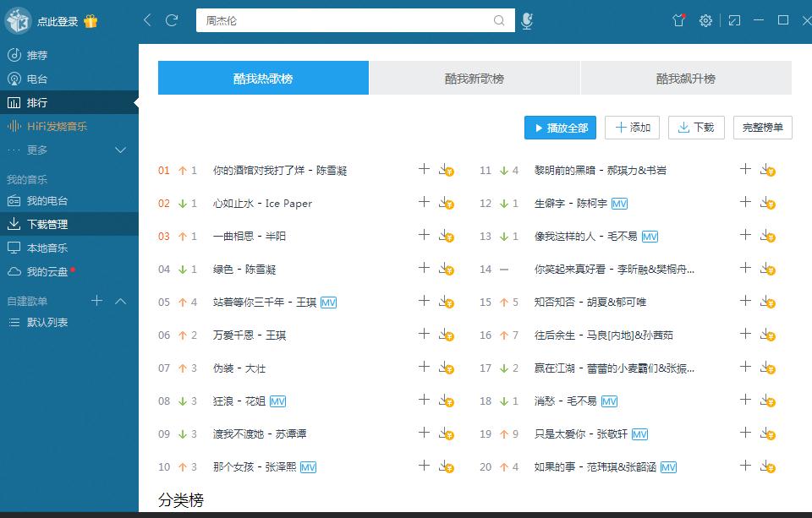Viewport: 812px width, 518px height.
Task: Click MV badge next to 狂浪 - 花姐
Action: coord(277,401)
